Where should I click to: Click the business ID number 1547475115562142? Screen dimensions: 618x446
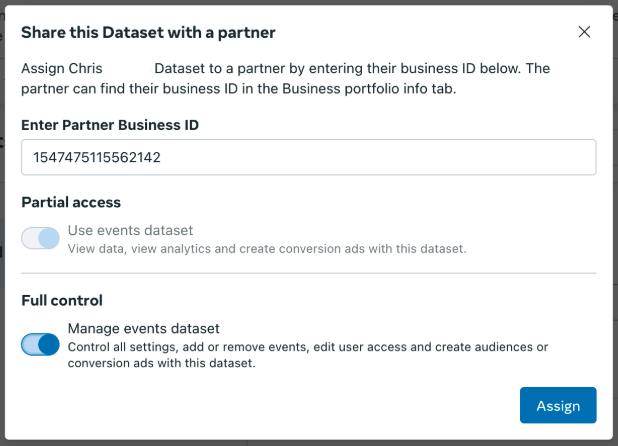97,158
